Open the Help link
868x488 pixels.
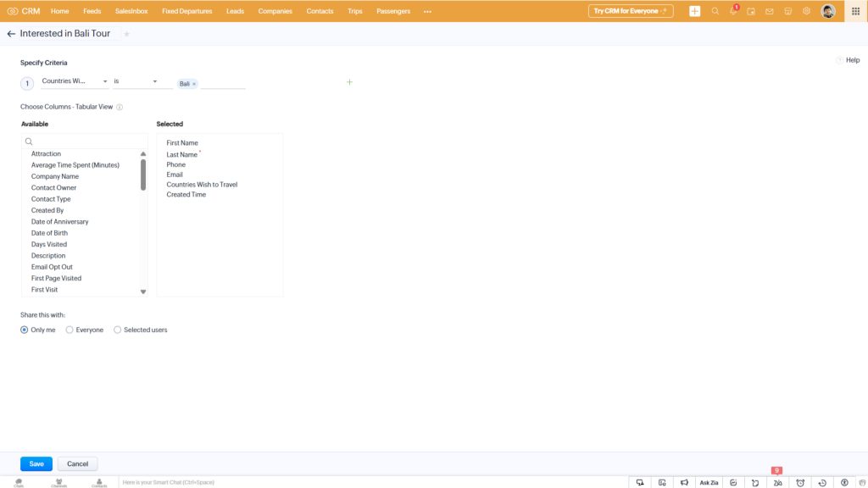click(853, 60)
